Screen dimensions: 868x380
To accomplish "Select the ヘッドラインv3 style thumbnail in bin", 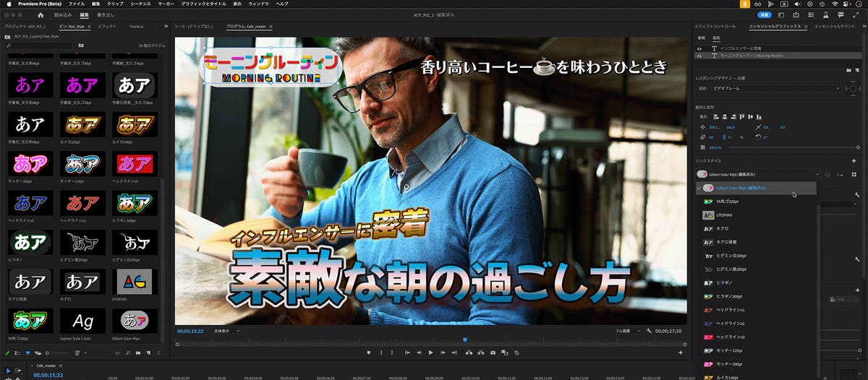I will point(134,163).
